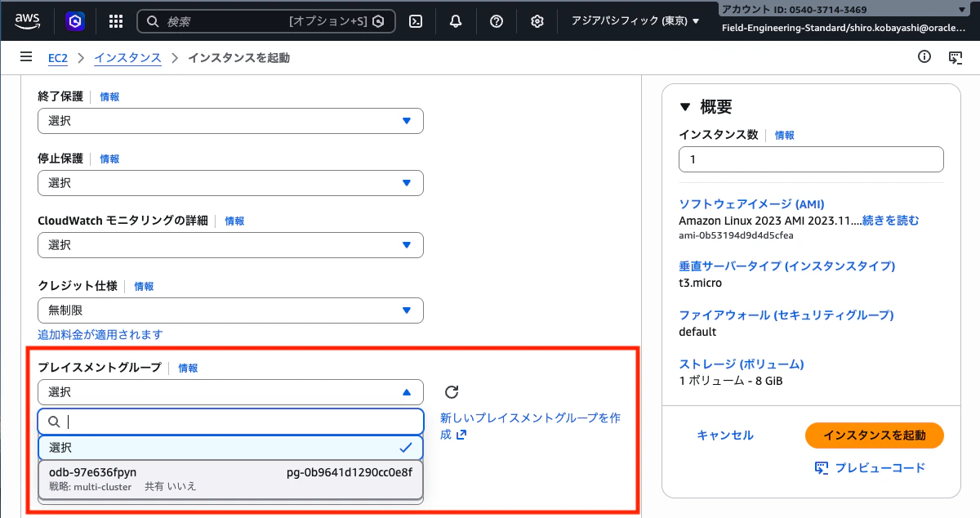The image size is (980, 518).
Task: Open 情報 link next to 終了保護
Action: tap(109, 96)
